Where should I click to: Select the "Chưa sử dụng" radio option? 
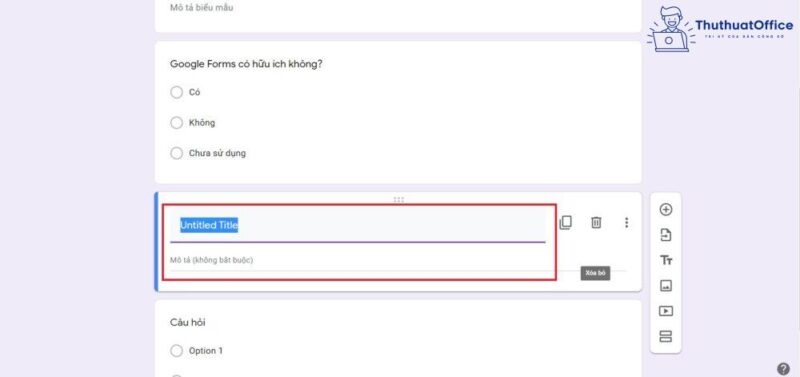[177, 153]
